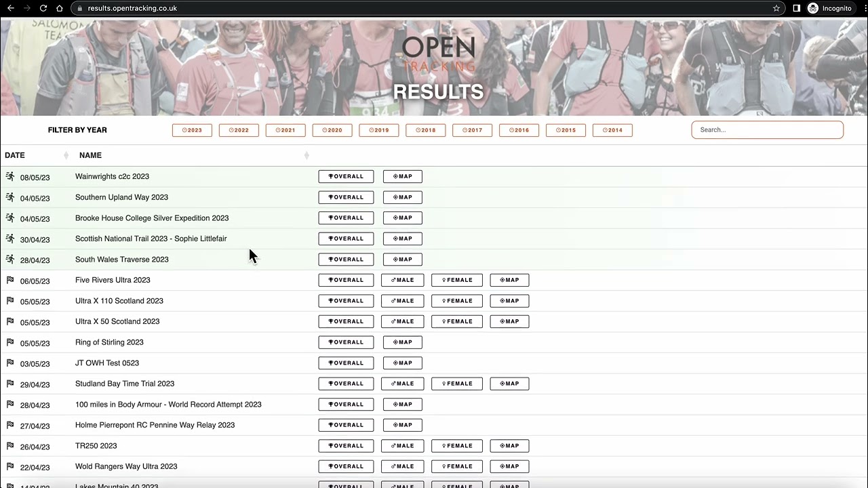Filter results by year 2014
The width and height of the screenshot is (868, 488).
tap(612, 130)
